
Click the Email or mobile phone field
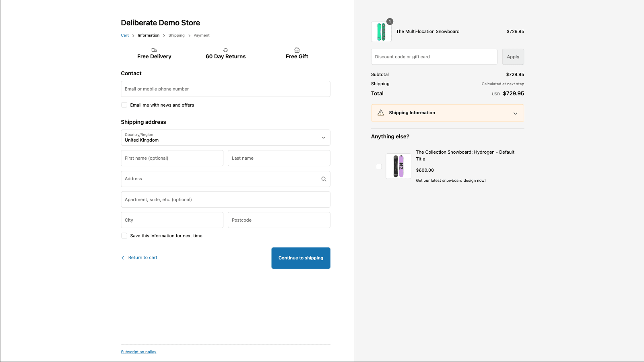[225, 89]
